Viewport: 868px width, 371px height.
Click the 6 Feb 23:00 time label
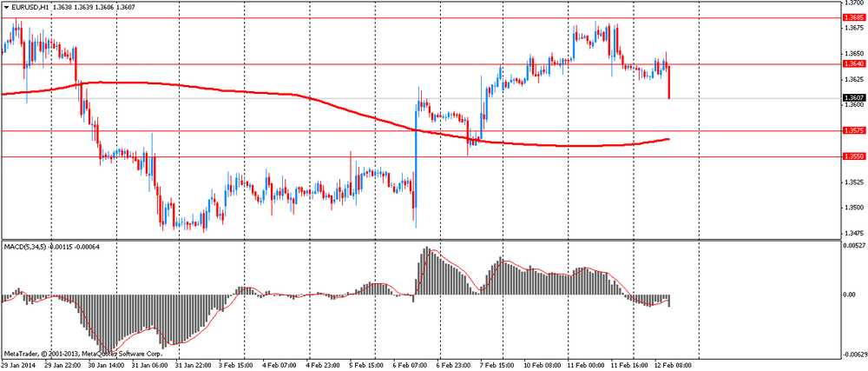tap(453, 366)
